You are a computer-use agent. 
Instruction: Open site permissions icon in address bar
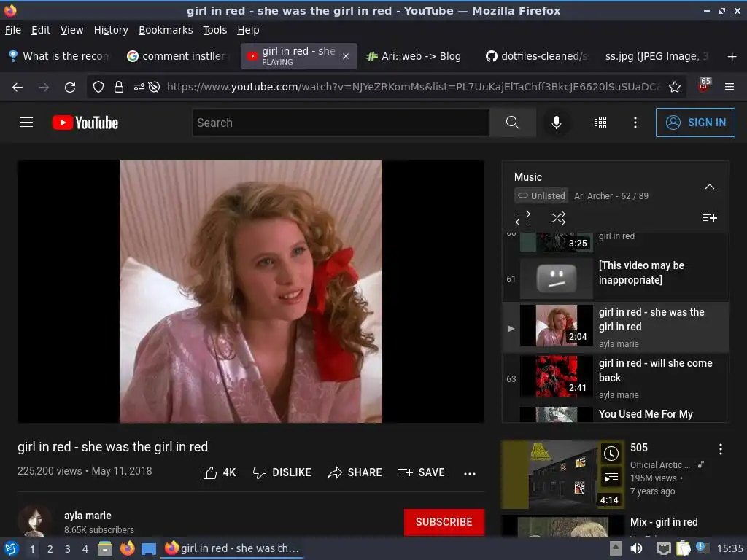click(x=139, y=87)
